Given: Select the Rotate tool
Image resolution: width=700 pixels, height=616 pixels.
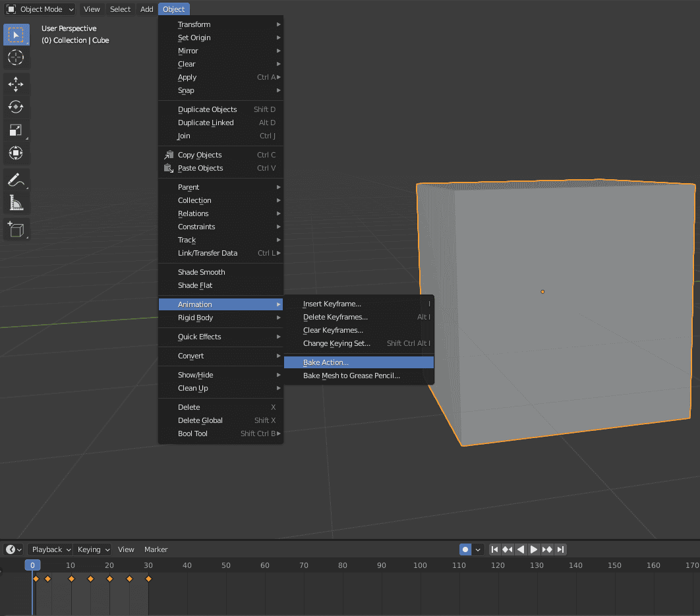Looking at the screenshot, I should click(16, 107).
